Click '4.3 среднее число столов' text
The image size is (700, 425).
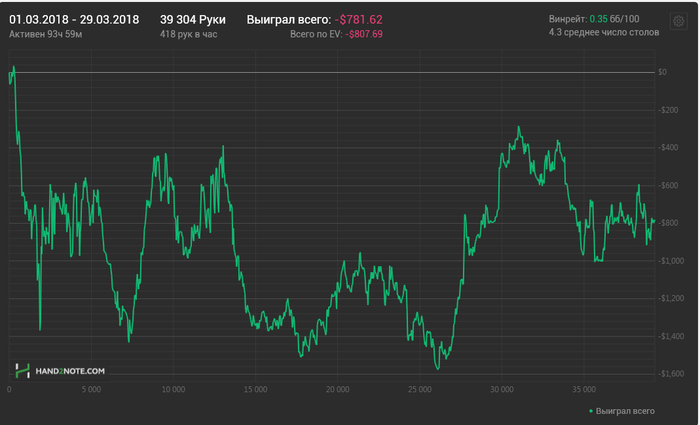(604, 32)
